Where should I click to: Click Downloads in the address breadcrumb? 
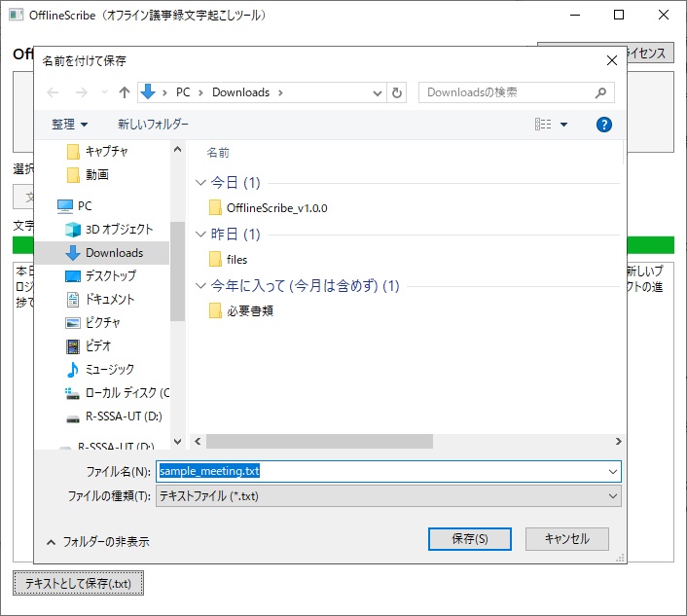click(240, 92)
